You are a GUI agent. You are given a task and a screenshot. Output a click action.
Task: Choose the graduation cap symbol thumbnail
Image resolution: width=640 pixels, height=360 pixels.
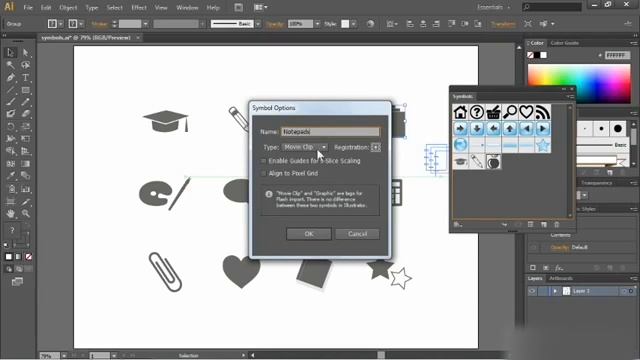pyautogui.click(x=460, y=162)
